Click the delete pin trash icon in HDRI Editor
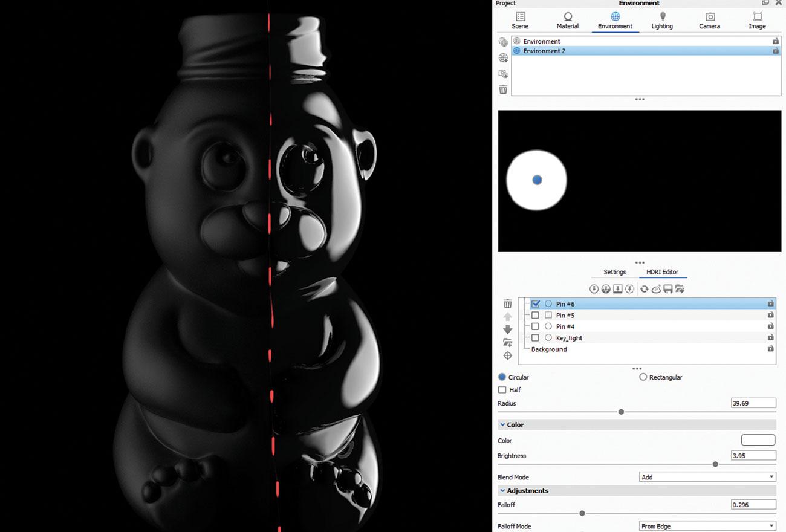Viewport: 786px width, 532px height. 508,303
